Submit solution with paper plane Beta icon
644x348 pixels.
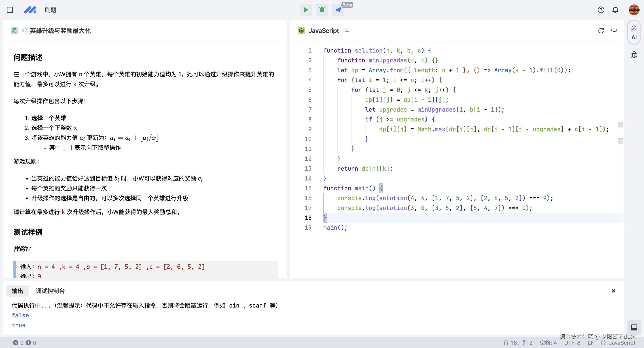(x=338, y=10)
